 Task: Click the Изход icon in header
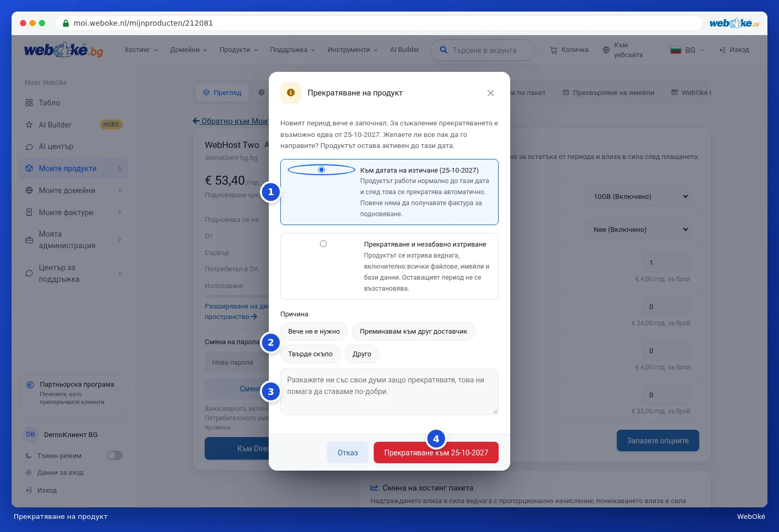722,50
